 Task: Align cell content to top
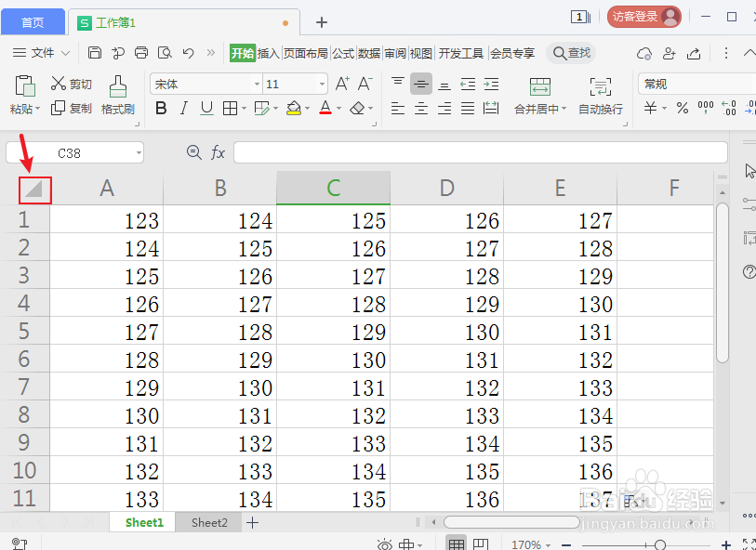click(x=398, y=84)
